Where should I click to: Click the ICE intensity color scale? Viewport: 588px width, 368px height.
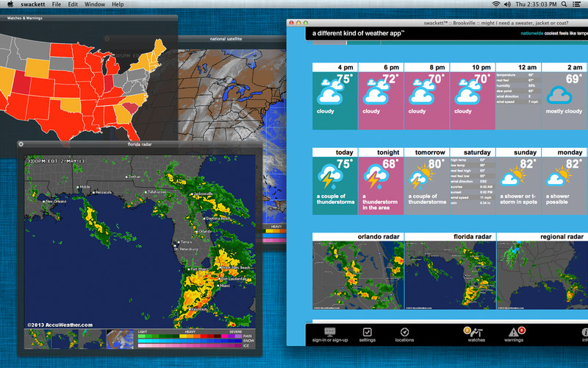coord(190,345)
